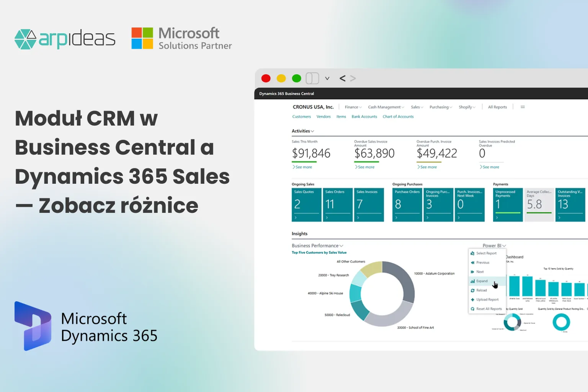Click the Upload Report plus icon
The width and height of the screenshot is (588, 392).
tap(472, 299)
